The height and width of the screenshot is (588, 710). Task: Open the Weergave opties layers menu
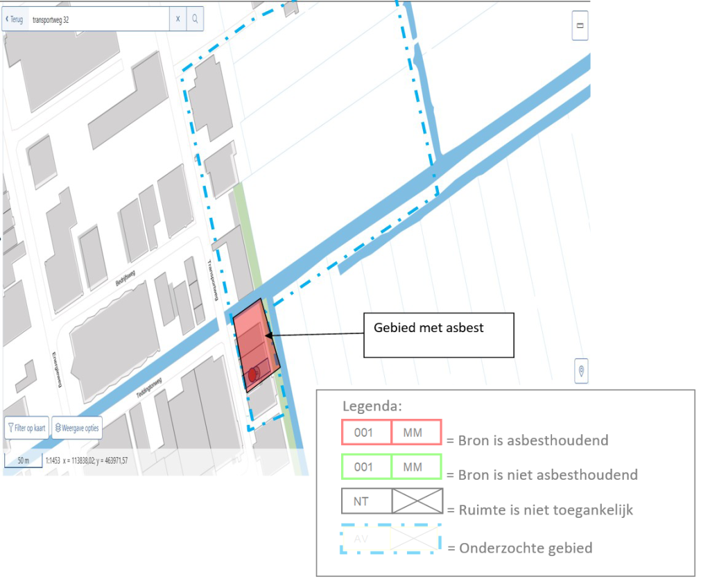click(76, 428)
